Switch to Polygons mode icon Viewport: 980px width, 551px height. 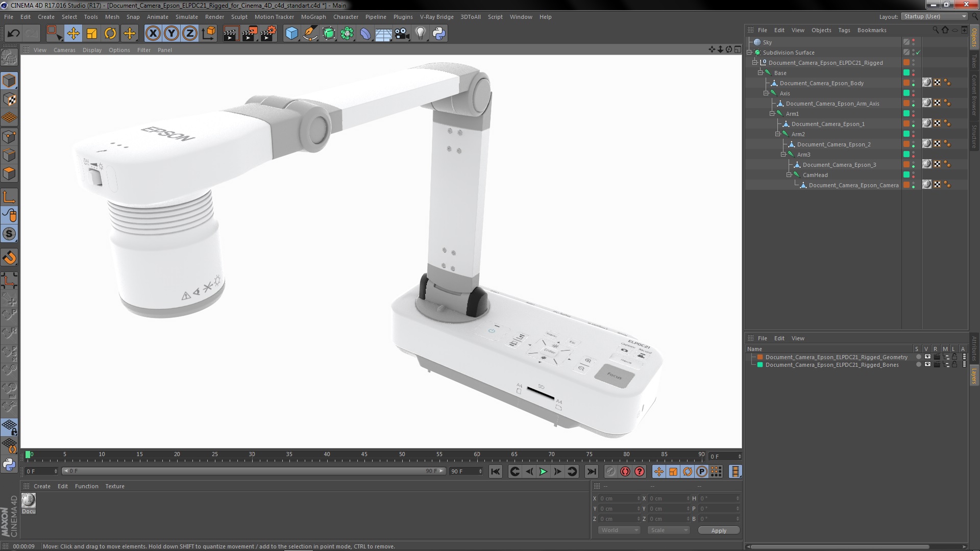[9, 174]
